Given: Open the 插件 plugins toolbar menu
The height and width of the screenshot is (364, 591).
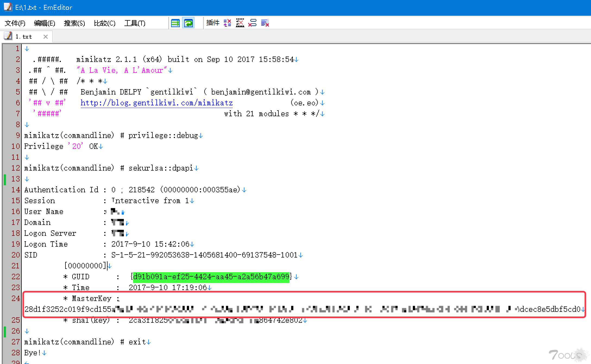Looking at the screenshot, I should pyautogui.click(x=213, y=23).
